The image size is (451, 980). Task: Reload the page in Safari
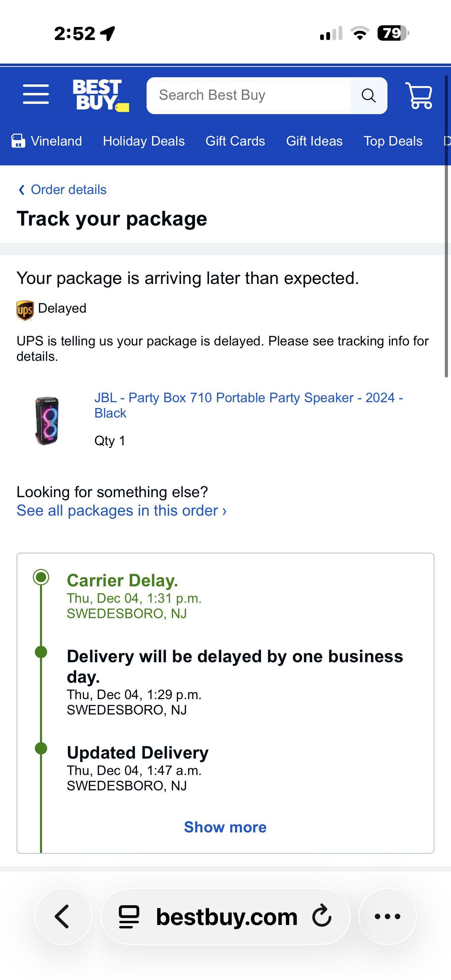coord(321,916)
